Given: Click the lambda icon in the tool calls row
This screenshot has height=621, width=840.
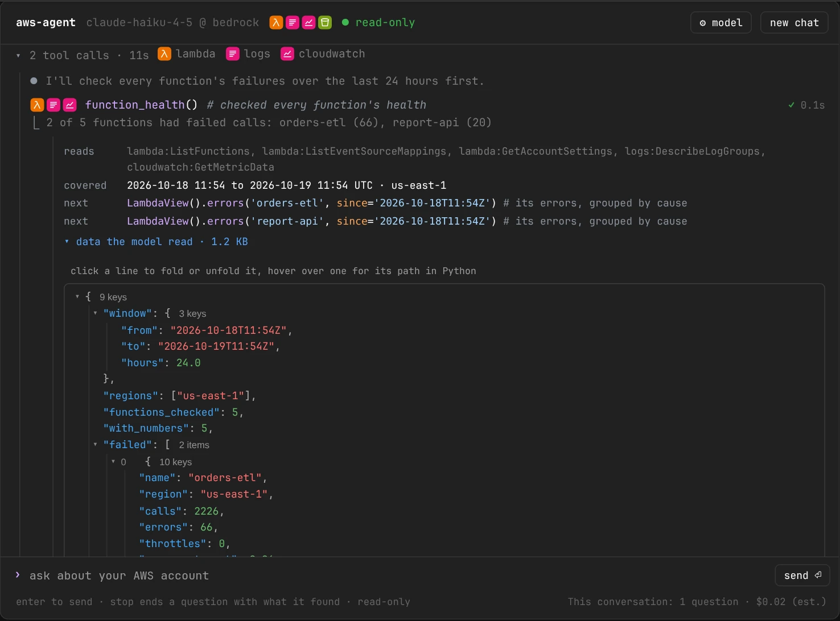Looking at the screenshot, I should (164, 54).
